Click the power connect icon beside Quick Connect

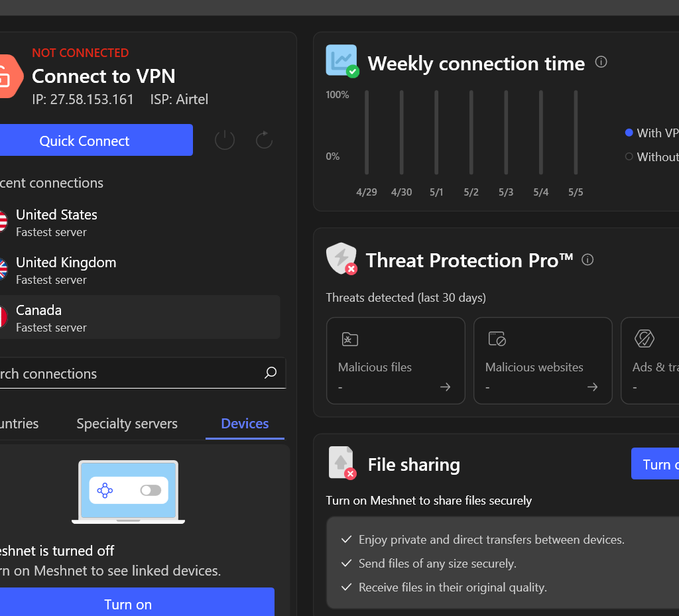[x=224, y=140]
